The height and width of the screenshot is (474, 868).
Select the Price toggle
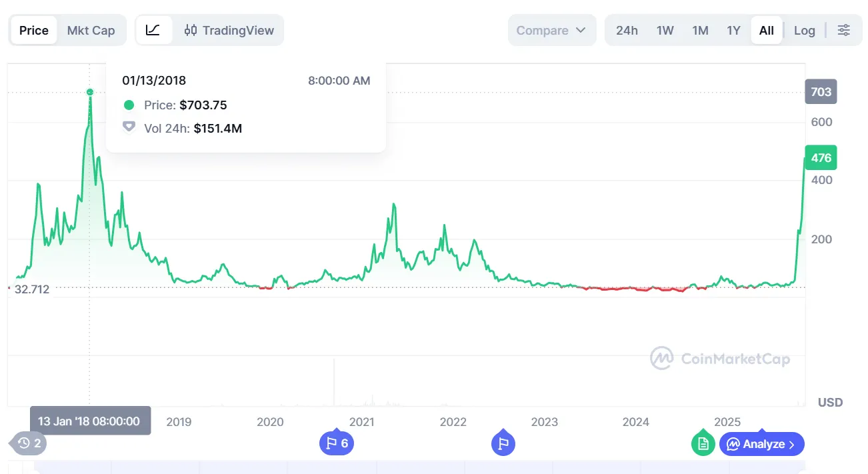pyautogui.click(x=33, y=30)
